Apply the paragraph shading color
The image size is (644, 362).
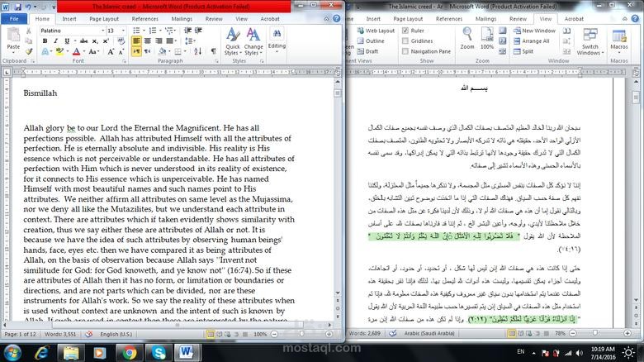click(162, 51)
